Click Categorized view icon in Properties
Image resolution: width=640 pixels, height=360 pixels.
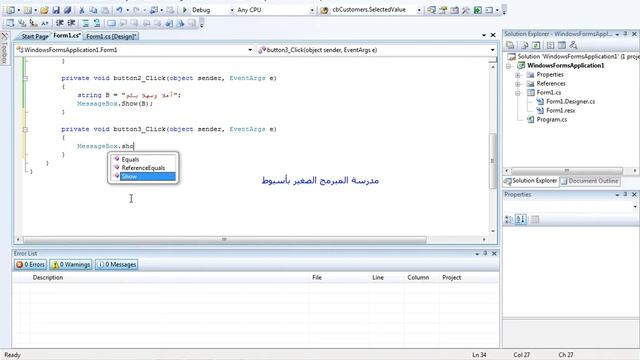click(x=509, y=220)
